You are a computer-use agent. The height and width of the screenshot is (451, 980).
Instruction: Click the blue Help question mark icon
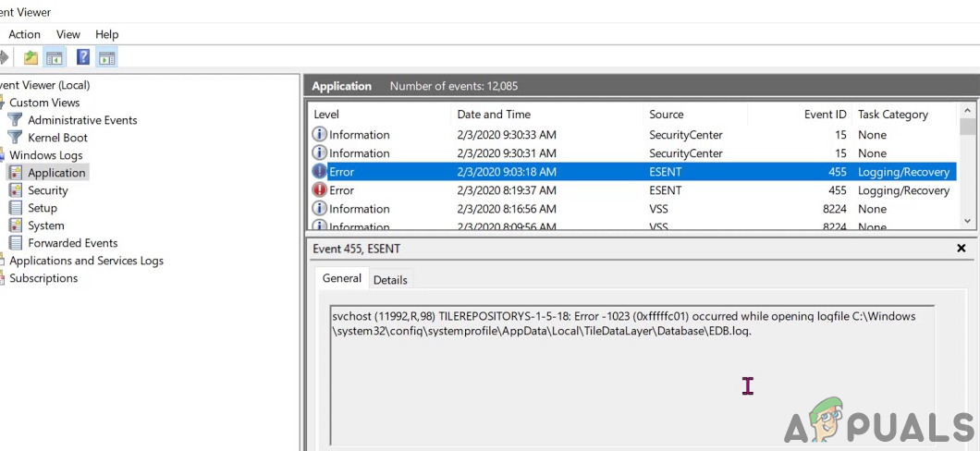83,58
